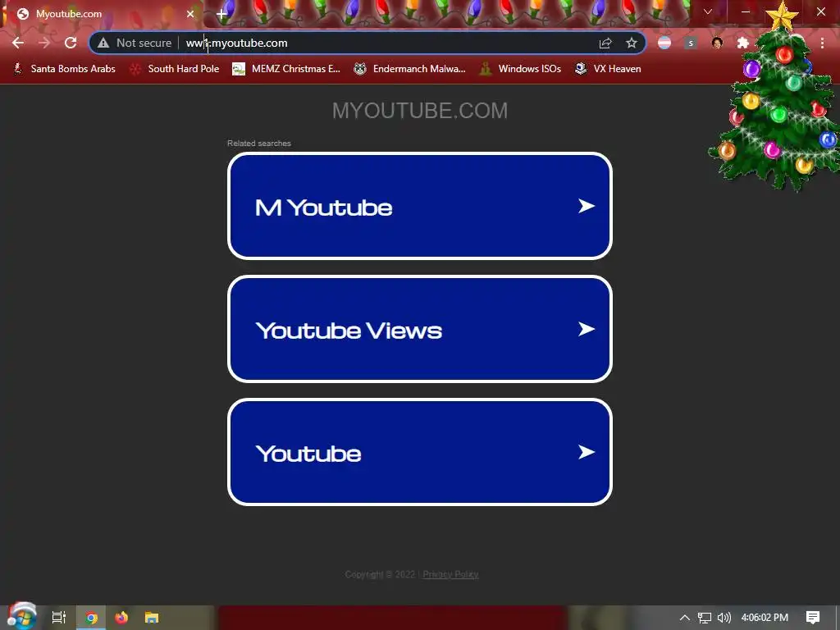The height and width of the screenshot is (630, 840).
Task: Open the VX Heaven bookmark
Action: point(608,69)
